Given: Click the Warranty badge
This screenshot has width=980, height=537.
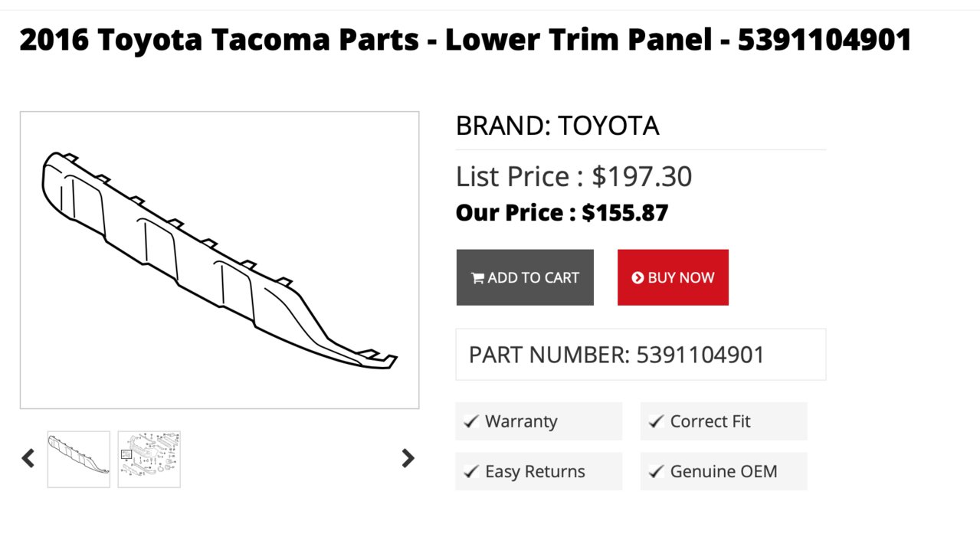Looking at the screenshot, I should pos(539,421).
